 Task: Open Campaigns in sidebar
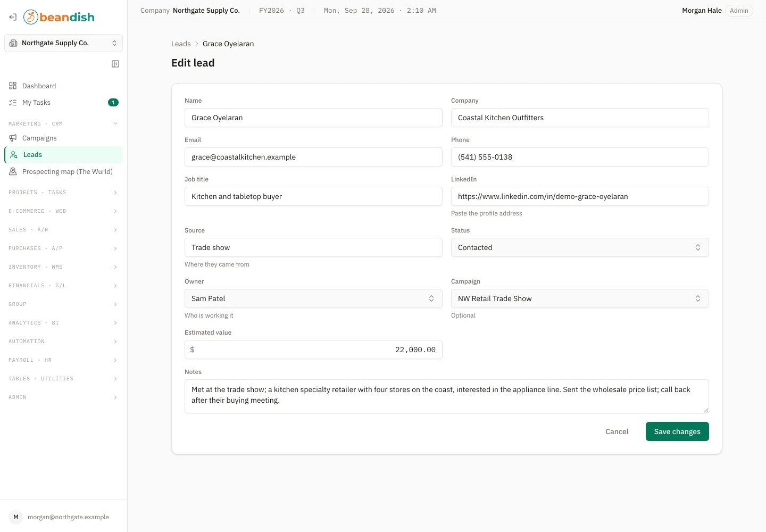click(63, 138)
